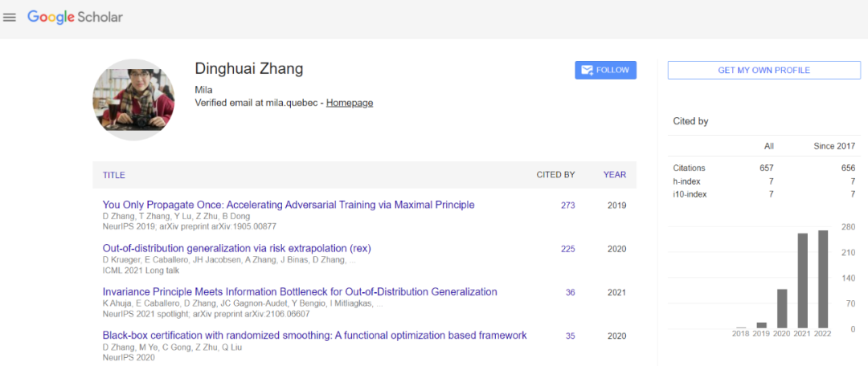
Task: Open the Homepage link
Action: pyautogui.click(x=349, y=103)
